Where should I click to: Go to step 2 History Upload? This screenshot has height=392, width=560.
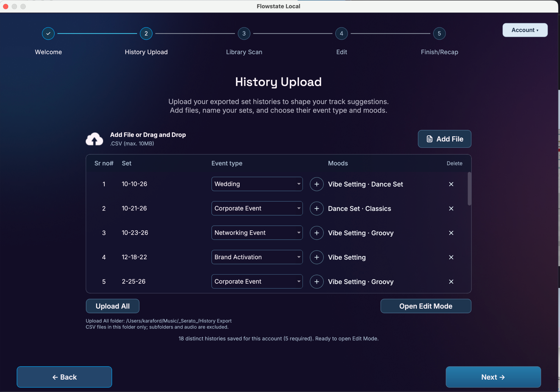point(146,33)
